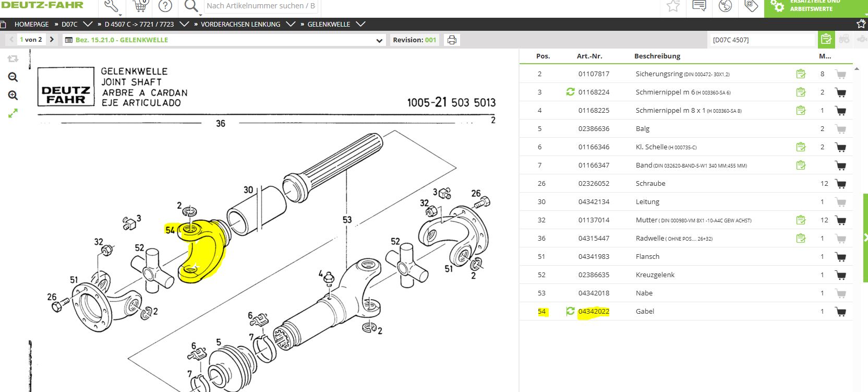This screenshot has width=868, height=392.
Task: Expand the D07C breadcrumb dropdown
Action: coord(88,24)
